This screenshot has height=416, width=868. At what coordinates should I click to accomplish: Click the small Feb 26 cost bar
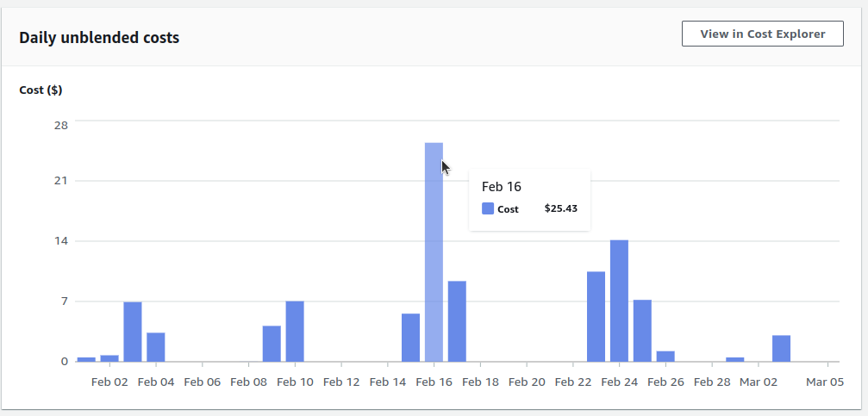tap(666, 357)
